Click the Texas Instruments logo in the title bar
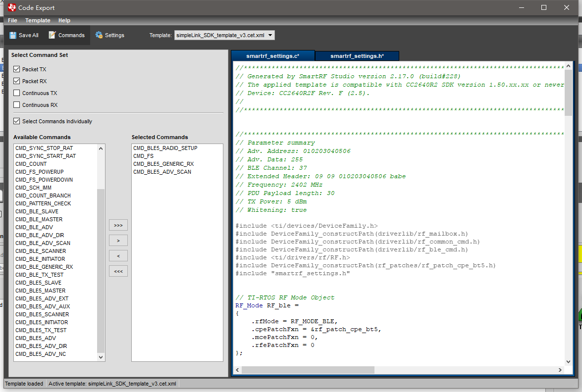 [11, 7]
